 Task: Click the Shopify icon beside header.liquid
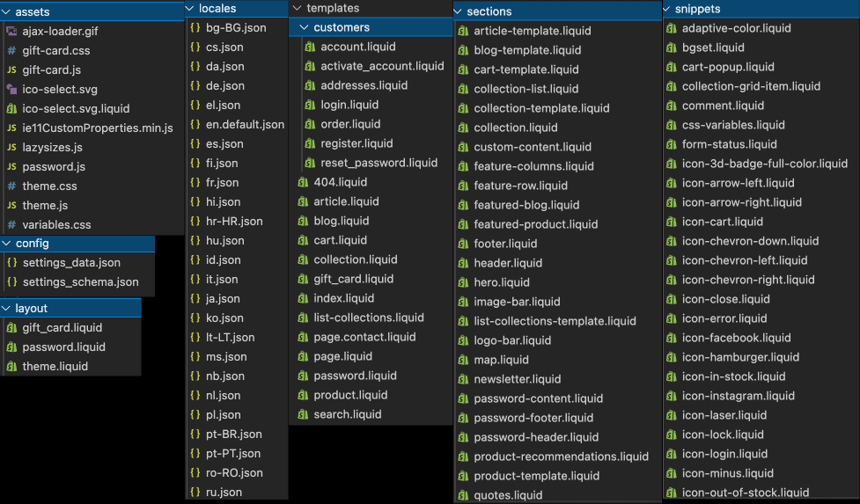462,263
